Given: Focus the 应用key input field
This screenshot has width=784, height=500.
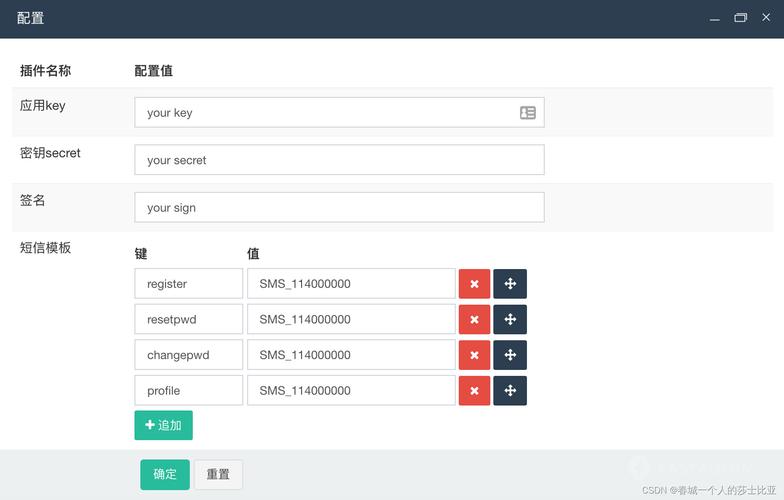Looking at the screenshot, I should pos(340,112).
